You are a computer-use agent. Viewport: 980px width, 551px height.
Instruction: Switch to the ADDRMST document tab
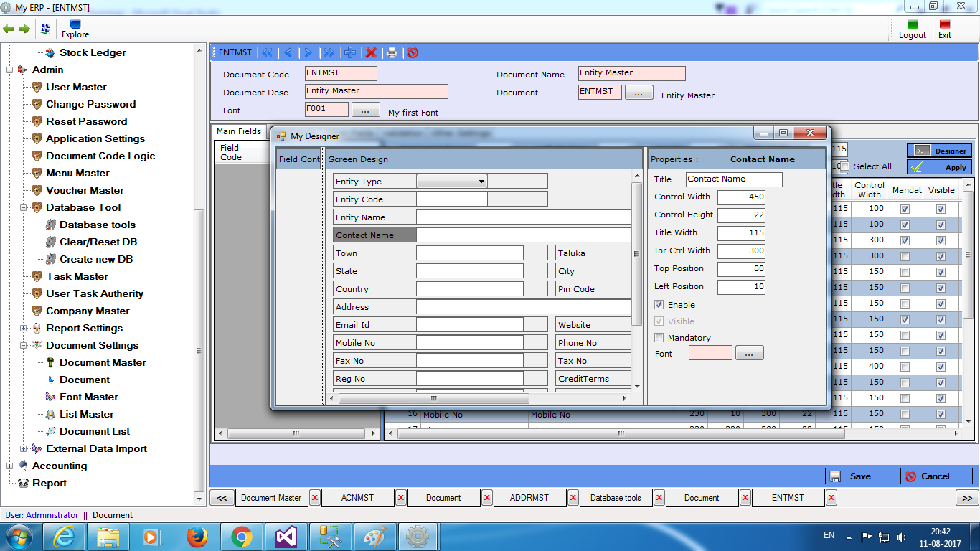[x=529, y=498]
